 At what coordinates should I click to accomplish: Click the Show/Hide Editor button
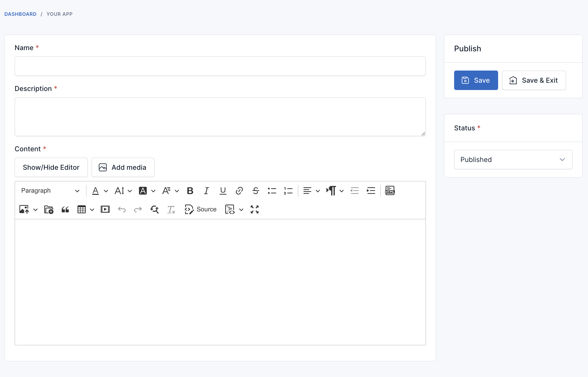coord(51,167)
